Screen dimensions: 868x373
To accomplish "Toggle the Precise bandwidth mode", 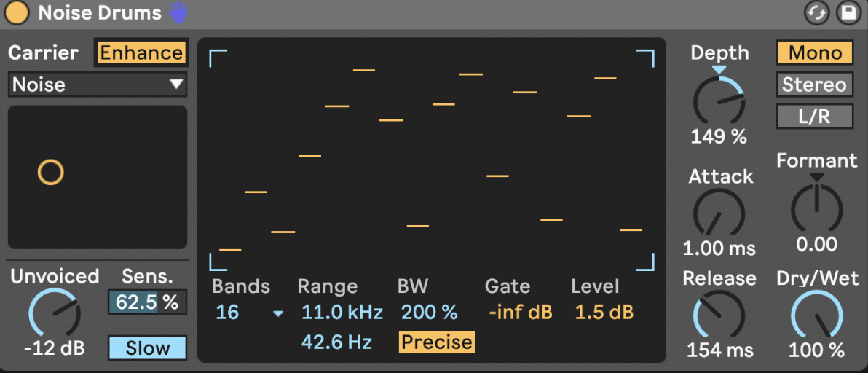I will point(436,342).
